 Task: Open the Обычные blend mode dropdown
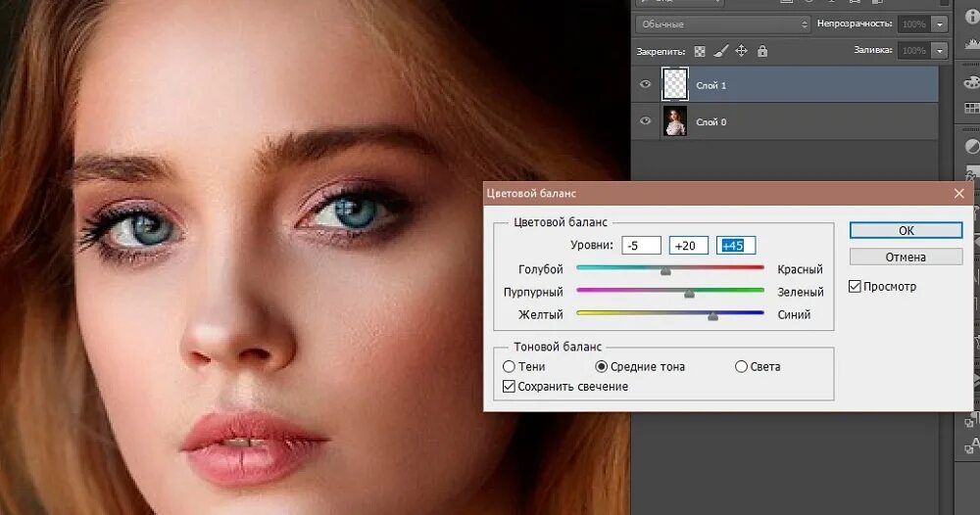(723, 23)
